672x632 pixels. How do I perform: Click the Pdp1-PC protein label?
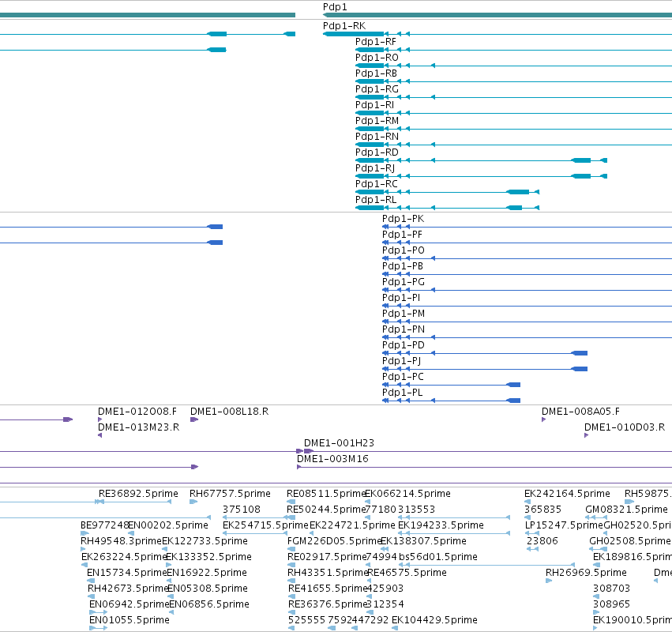[403, 377]
